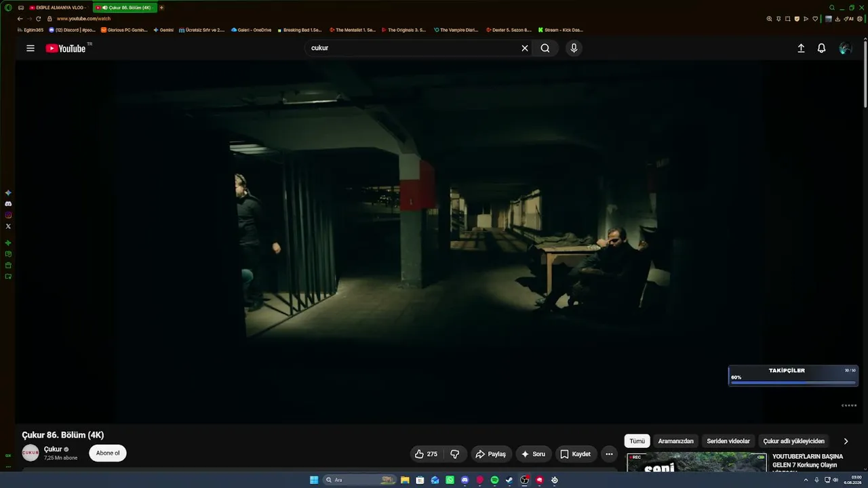Open the Stream - Kick Dashboard bookmark
Image resolution: width=868 pixels, height=488 pixels.
pos(560,30)
